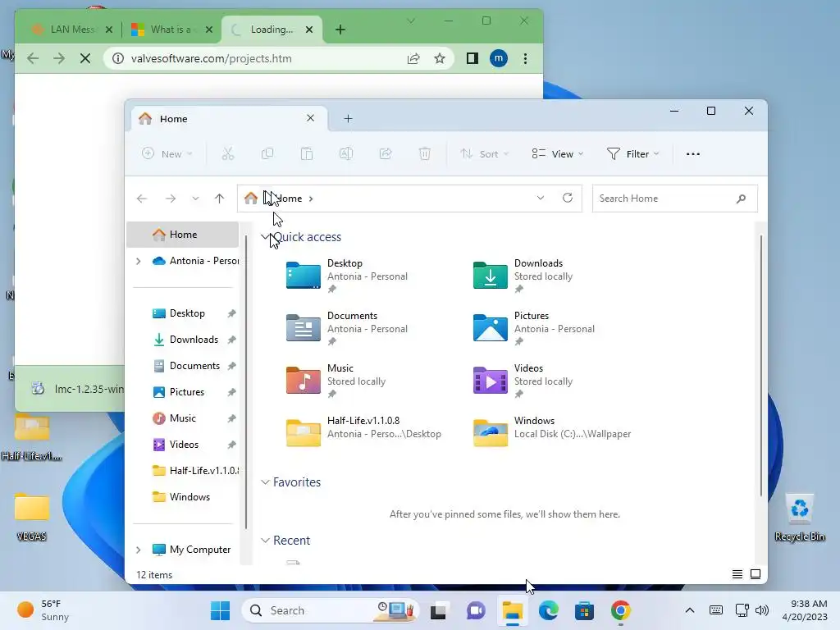Close the Loading Chrome tab
Screen dimensions: 840x630
tap(309, 30)
